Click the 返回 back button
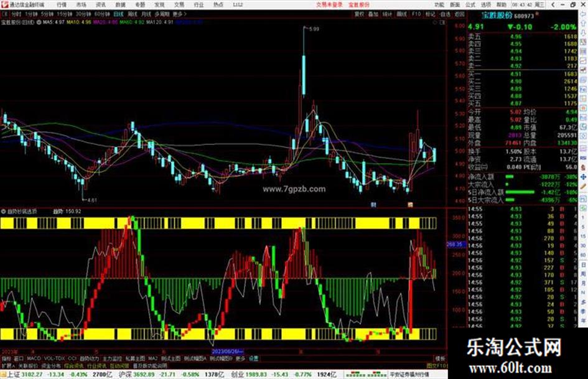 459,14
